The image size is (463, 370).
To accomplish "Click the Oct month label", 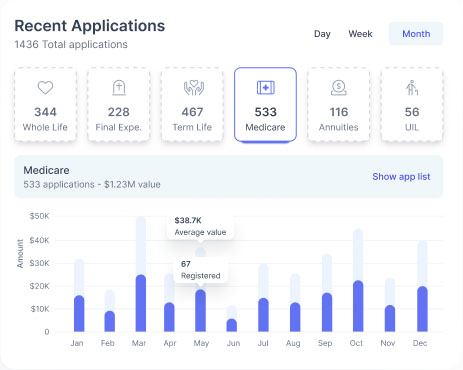I will tap(356, 343).
